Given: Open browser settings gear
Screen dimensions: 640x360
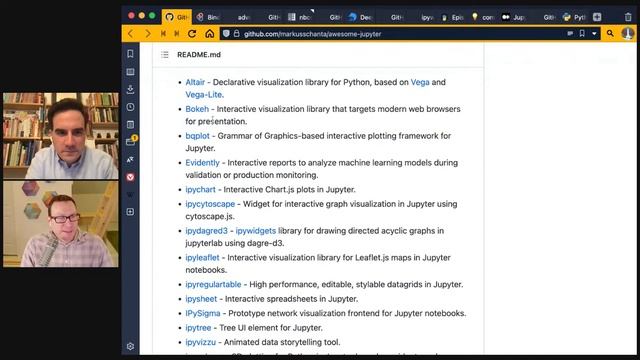Looking at the screenshot, I should tap(130, 346).
